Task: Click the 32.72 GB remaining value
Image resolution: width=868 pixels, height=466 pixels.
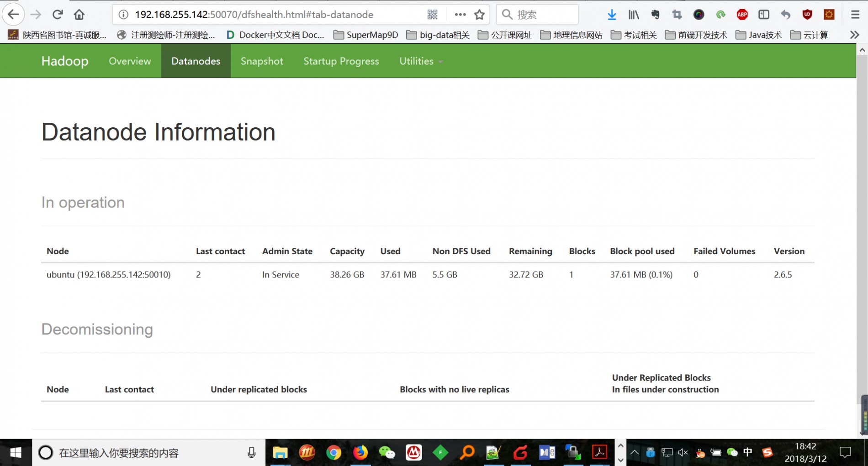Action: click(526, 275)
